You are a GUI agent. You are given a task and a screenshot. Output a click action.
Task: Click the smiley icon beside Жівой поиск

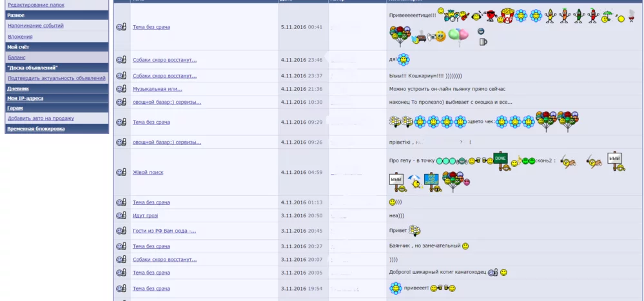(121, 173)
